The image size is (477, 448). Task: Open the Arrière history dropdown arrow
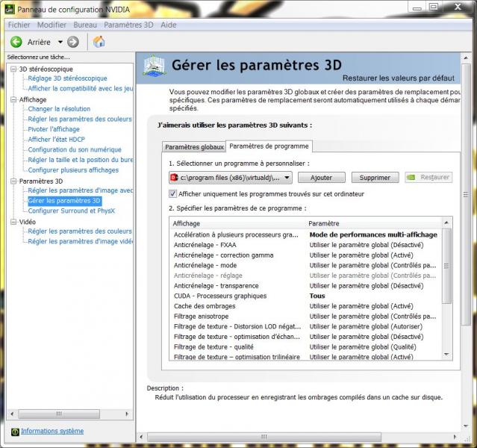(x=60, y=42)
